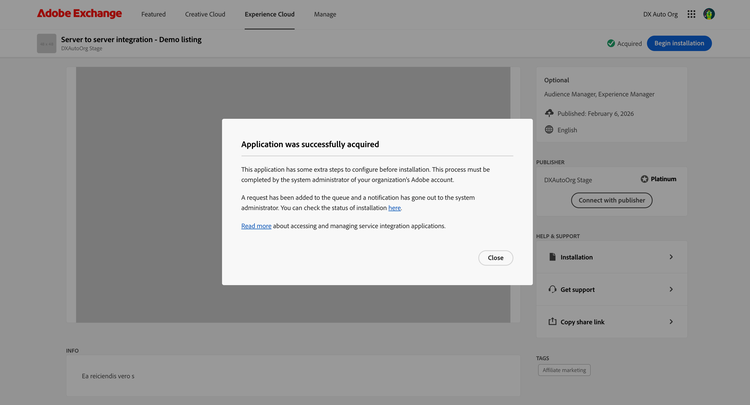This screenshot has width=750, height=405.
Task: Click the dialog title 'Application was successfully acquired'
Action: point(310,144)
